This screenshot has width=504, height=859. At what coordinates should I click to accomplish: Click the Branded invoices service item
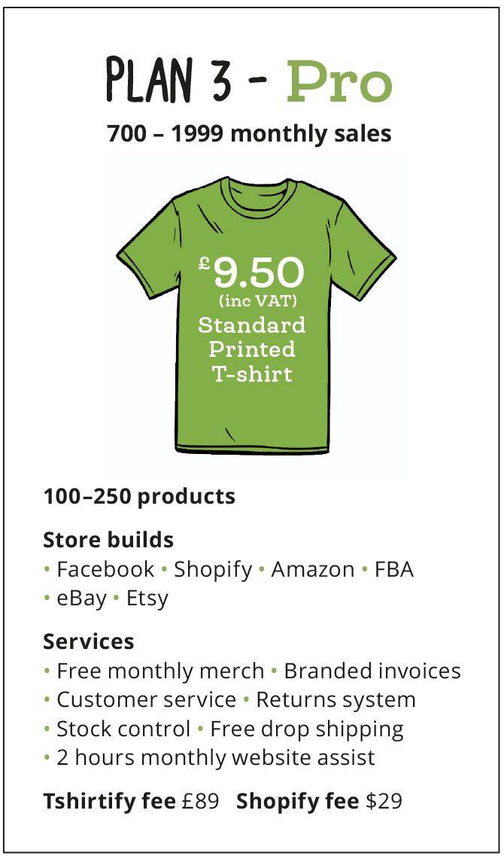372,671
